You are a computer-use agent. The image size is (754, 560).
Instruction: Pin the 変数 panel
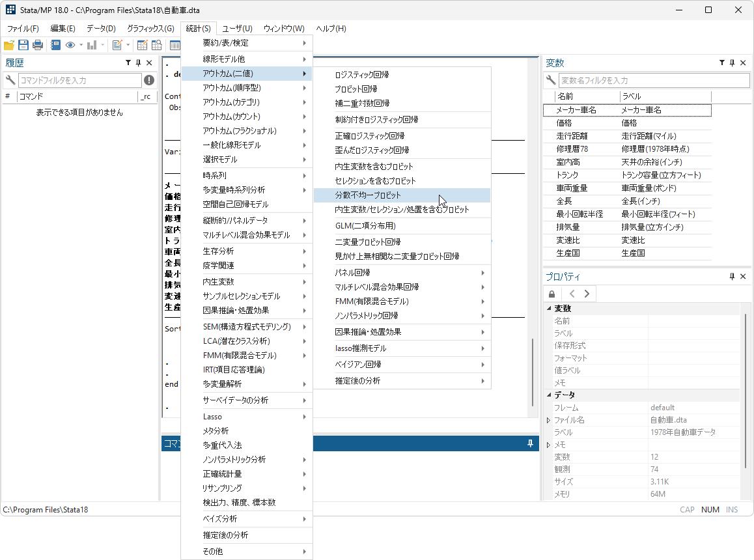click(x=733, y=63)
